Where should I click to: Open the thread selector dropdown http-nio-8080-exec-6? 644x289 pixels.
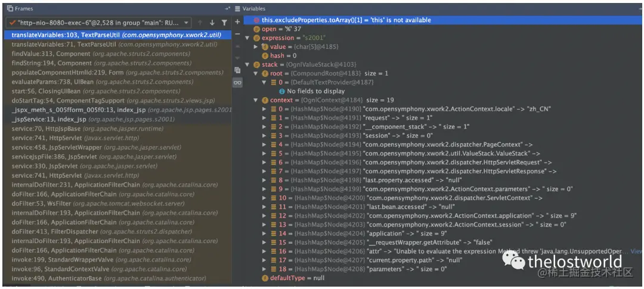[x=98, y=23]
